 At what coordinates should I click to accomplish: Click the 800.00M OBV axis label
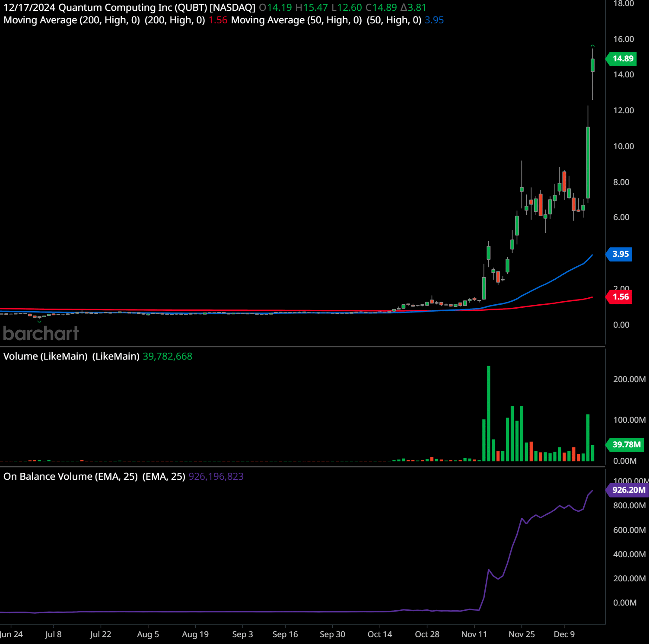coord(630,506)
